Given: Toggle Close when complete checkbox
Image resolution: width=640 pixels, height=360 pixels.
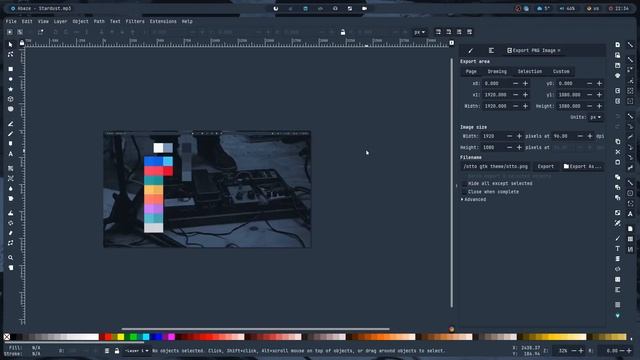Looking at the screenshot, I should 465,192.
